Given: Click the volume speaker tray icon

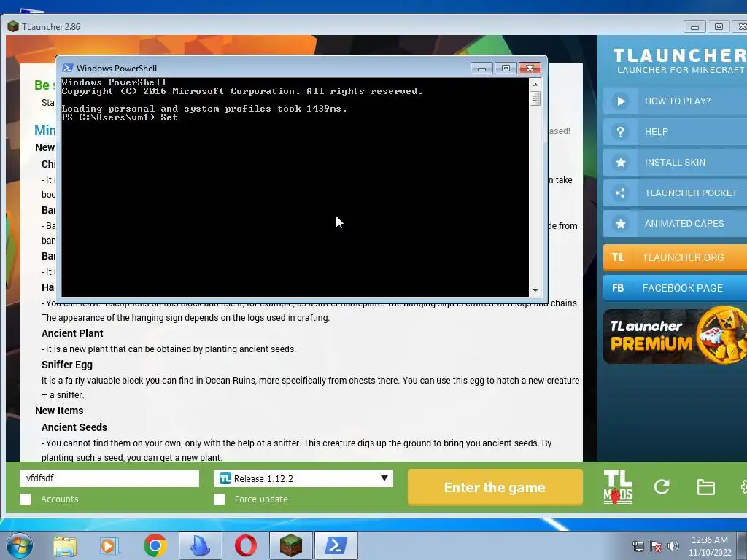Looking at the screenshot, I should tap(673, 546).
